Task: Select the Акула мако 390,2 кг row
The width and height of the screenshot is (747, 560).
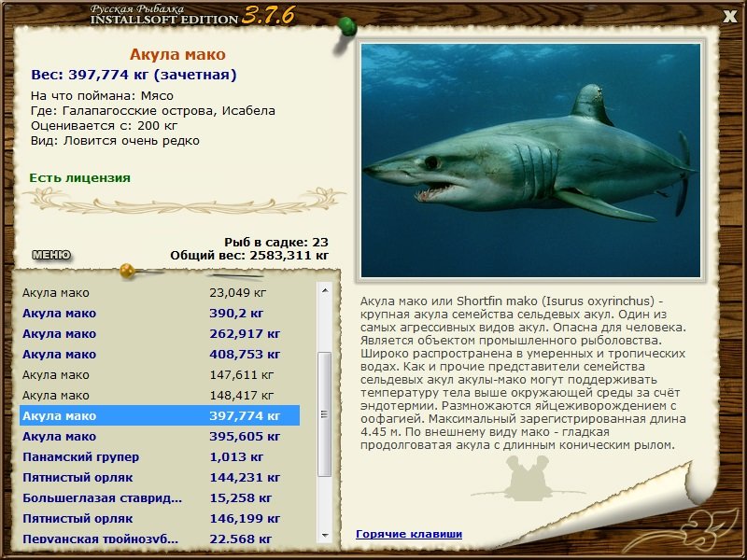Action: tap(160, 314)
